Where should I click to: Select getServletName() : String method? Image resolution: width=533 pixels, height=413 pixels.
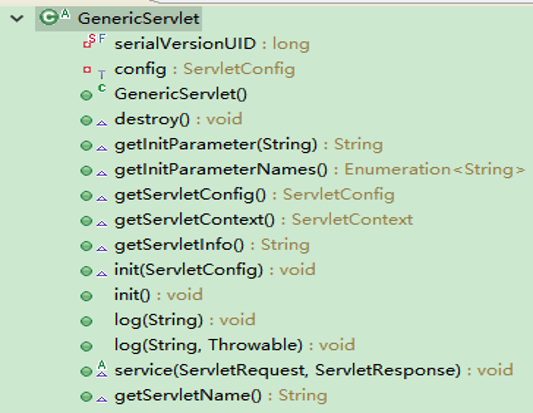coord(221,395)
